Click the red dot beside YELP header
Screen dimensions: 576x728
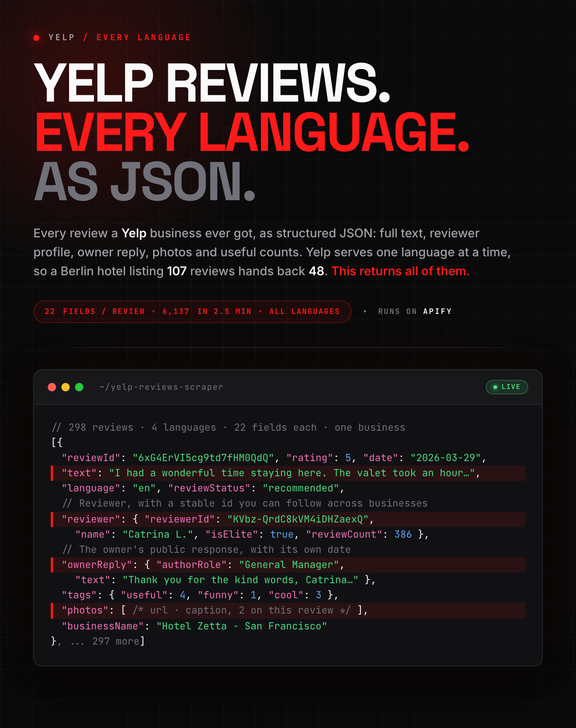[x=37, y=38]
